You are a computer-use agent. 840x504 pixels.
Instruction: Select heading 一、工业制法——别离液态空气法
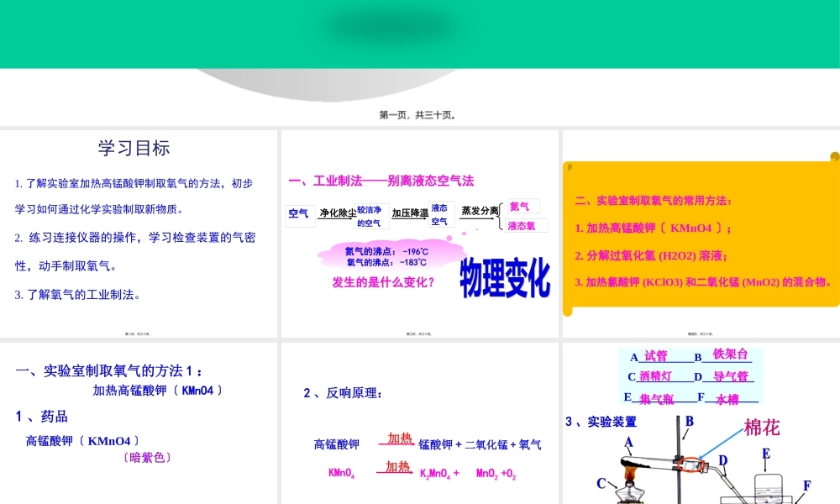coord(381,181)
